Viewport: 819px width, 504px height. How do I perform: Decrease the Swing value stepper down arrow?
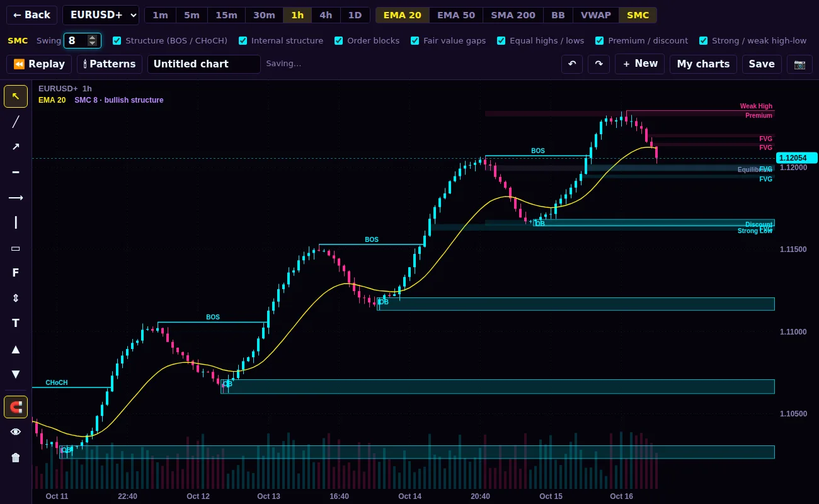[x=93, y=43]
